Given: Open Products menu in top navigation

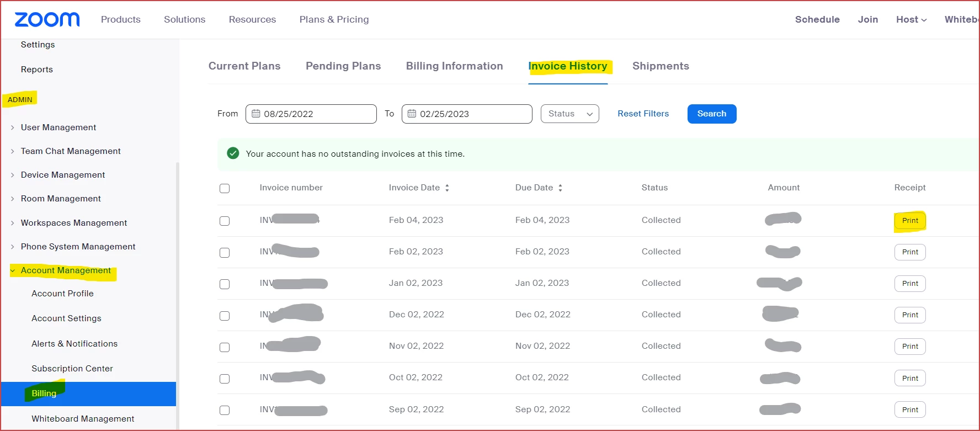Looking at the screenshot, I should 121,19.
